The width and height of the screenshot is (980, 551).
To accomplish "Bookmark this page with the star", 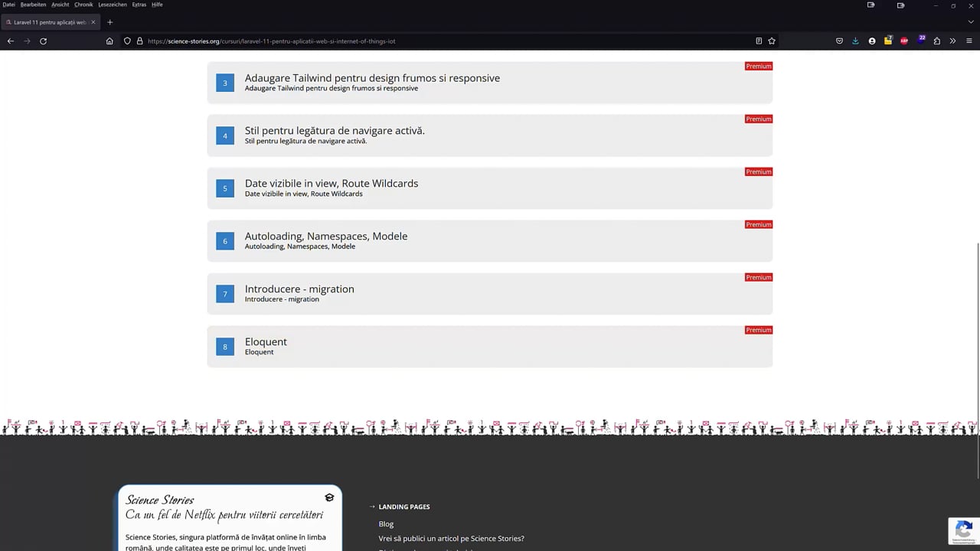I will coord(772,41).
